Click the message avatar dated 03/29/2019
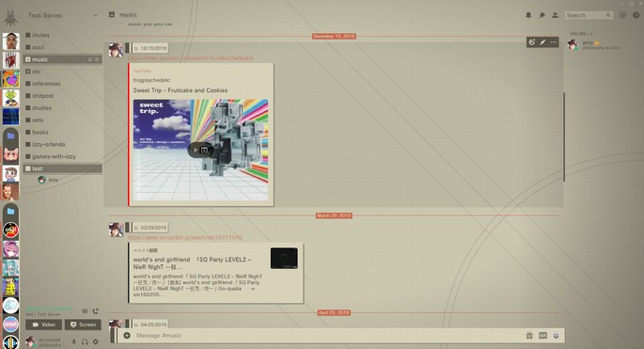The image size is (644, 349). click(116, 230)
